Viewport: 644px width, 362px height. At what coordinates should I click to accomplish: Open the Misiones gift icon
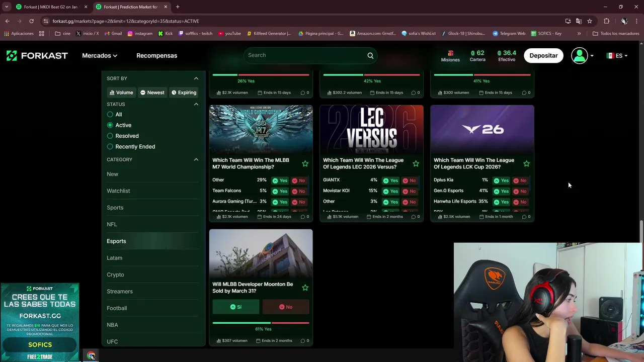(450, 53)
